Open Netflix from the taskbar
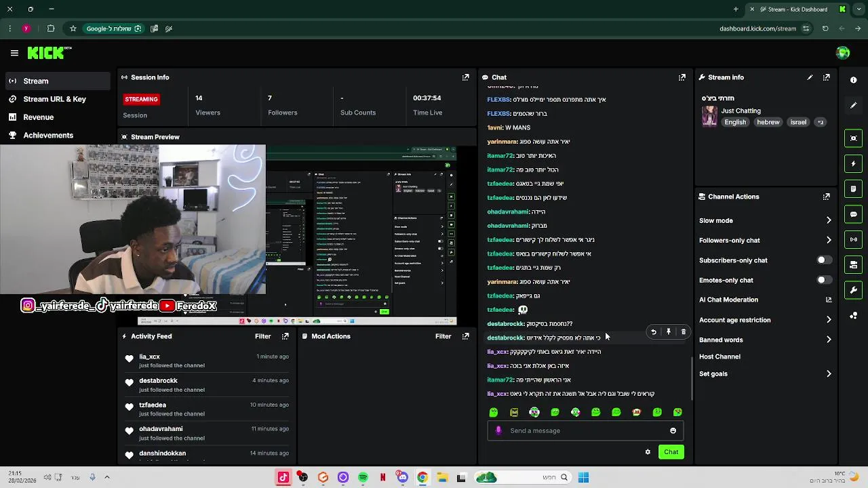Screen dimensions: 868x488 click(383, 478)
